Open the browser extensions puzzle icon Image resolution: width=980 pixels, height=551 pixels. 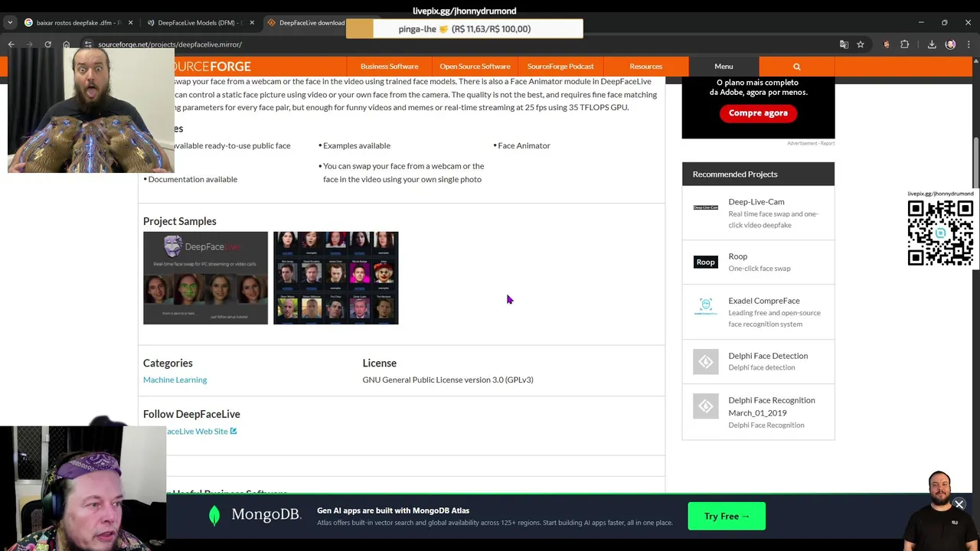[x=905, y=44]
